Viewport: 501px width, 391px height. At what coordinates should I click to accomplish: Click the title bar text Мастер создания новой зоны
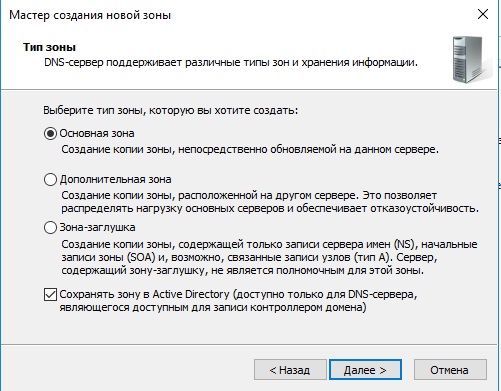90,15
